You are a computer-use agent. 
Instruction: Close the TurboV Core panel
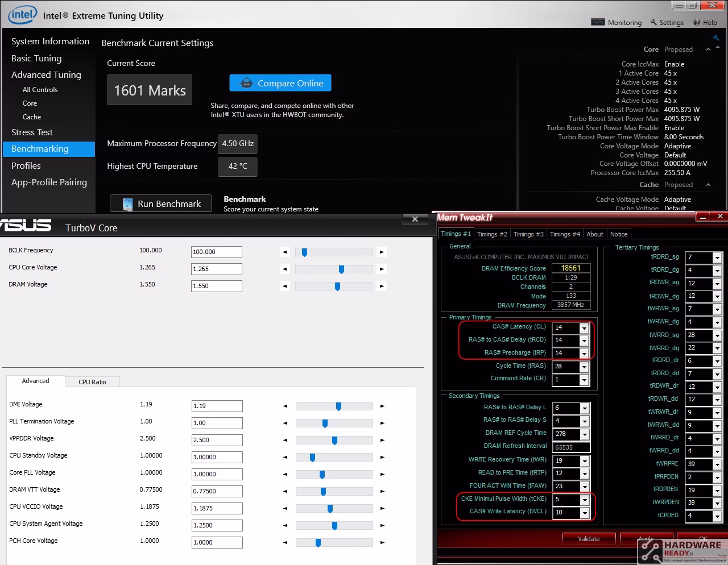point(415,219)
